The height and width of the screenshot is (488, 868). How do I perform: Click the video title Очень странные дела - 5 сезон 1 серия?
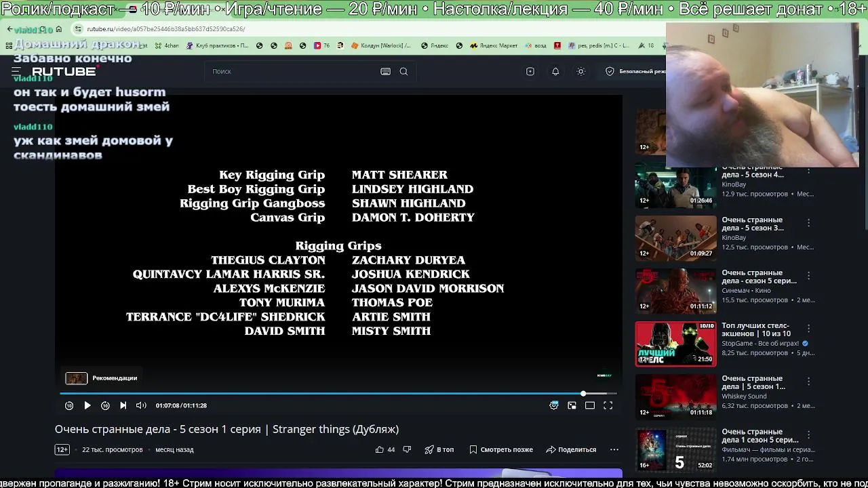click(226, 429)
